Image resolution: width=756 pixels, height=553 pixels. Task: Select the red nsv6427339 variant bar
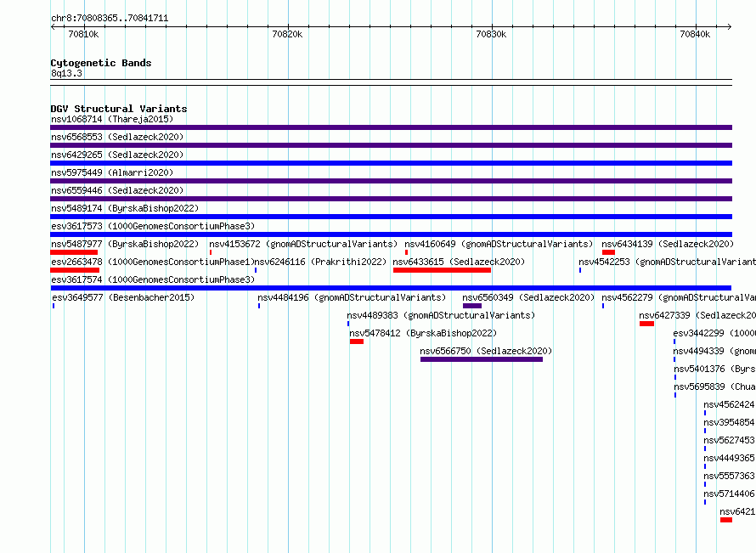(646, 324)
